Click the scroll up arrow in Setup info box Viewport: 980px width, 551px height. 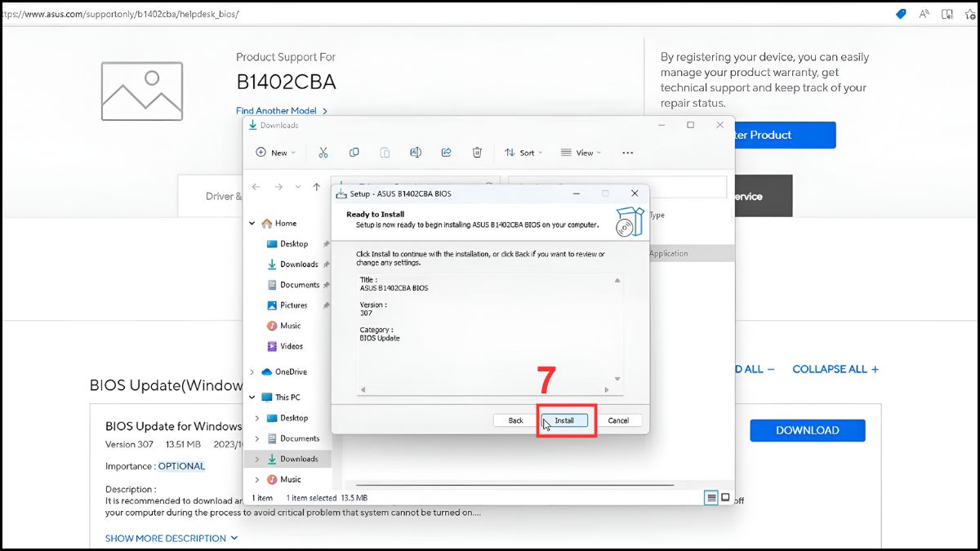(617, 280)
